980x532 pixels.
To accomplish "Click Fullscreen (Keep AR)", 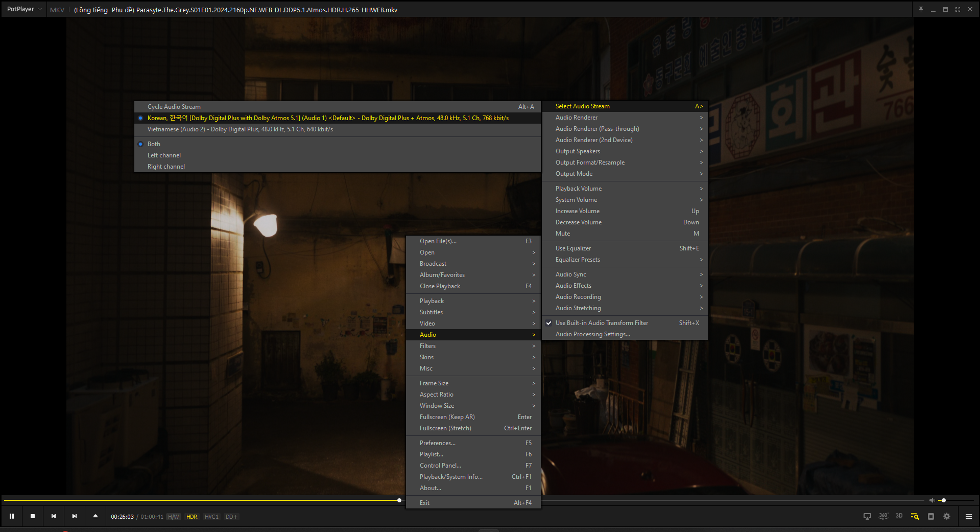I will [x=473, y=417].
